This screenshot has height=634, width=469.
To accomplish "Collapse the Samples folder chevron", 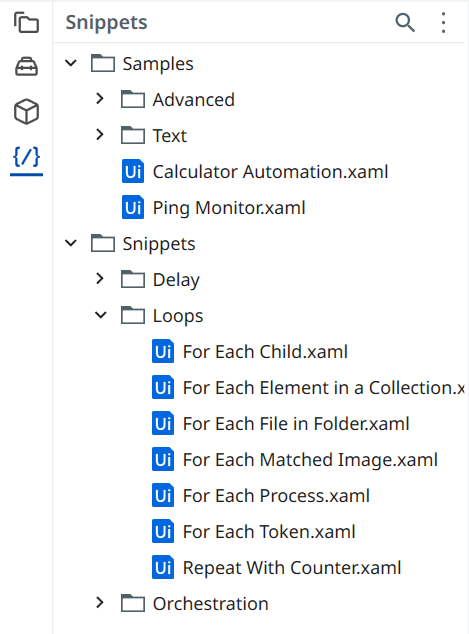I will pyautogui.click(x=71, y=63).
